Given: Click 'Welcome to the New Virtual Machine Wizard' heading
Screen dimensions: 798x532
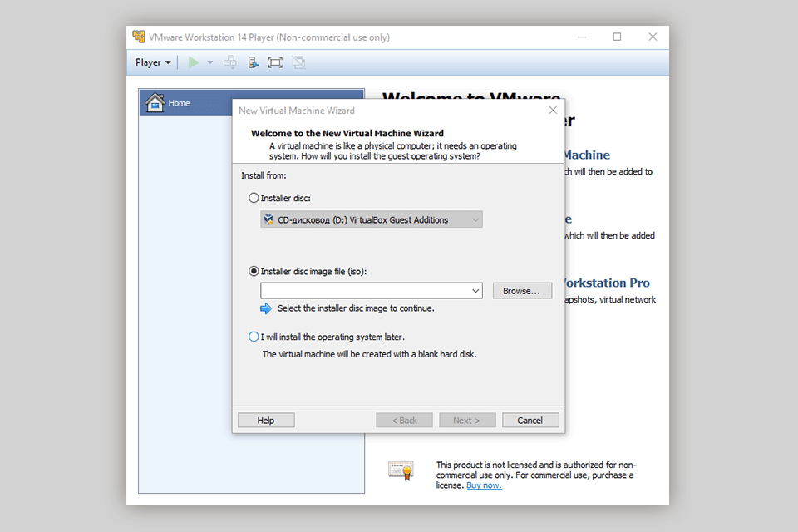Looking at the screenshot, I should click(x=347, y=133).
